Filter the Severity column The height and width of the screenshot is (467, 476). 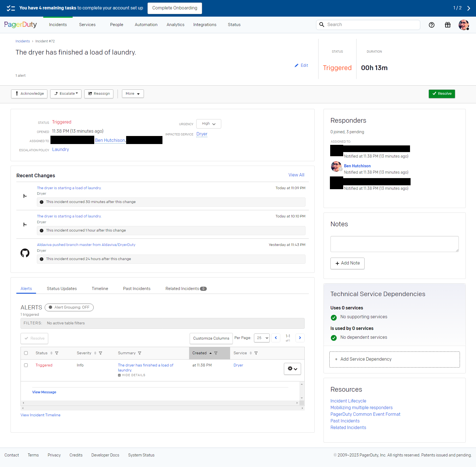click(101, 353)
